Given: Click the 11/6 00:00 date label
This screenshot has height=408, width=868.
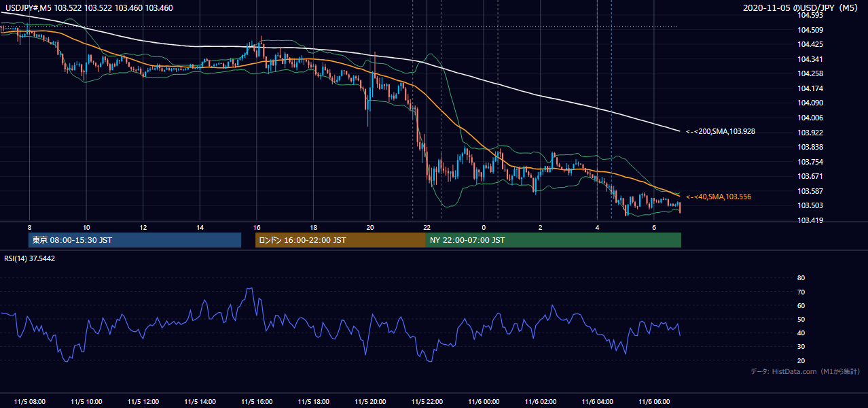Looking at the screenshot, I should coord(484,401).
